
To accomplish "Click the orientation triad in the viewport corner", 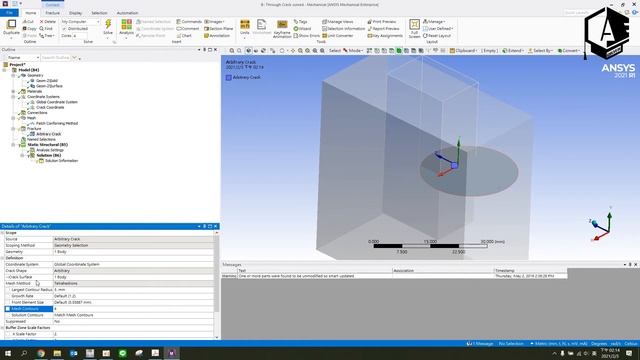I will 602,224.
